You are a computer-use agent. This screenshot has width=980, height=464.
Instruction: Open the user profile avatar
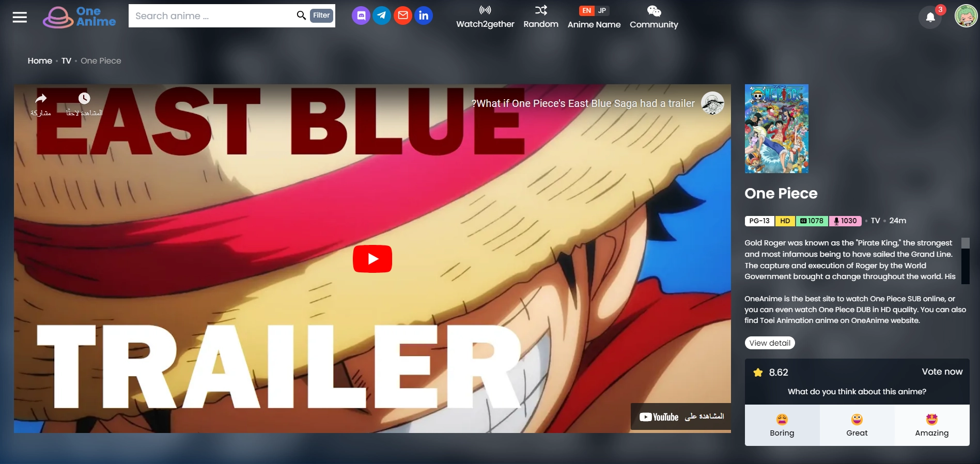click(966, 16)
